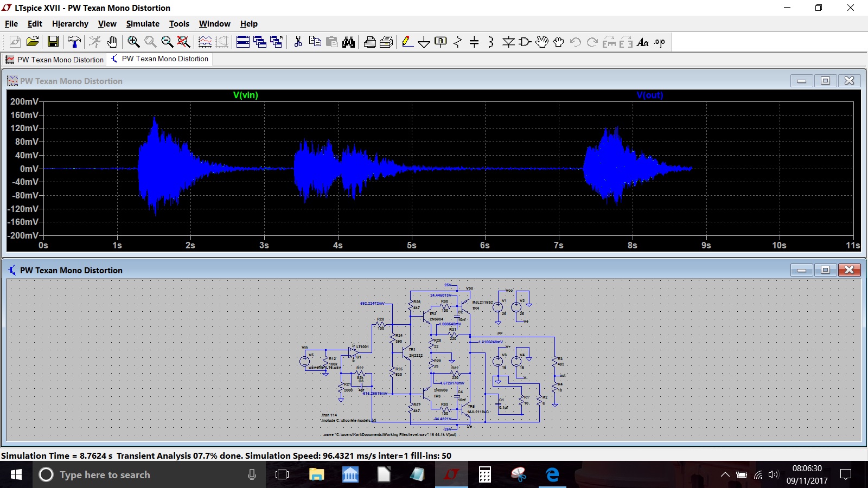Click the volume icon in system tray
Viewport: 868px width, 488px height.
[774, 474]
